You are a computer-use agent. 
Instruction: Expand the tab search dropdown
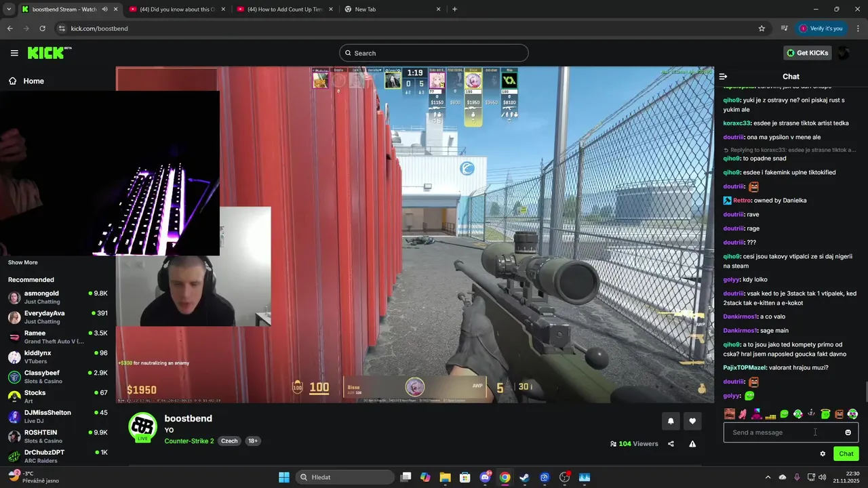[8, 9]
